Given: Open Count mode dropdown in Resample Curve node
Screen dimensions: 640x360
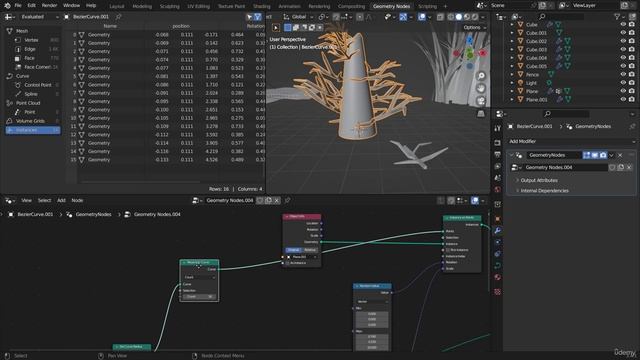Looking at the screenshot, I should pos(200,277).
